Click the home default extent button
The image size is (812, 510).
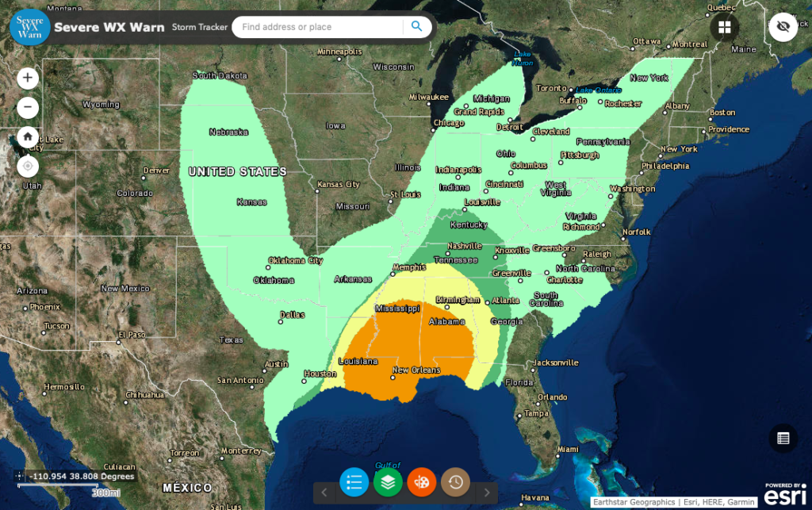(x=28, y=136)
